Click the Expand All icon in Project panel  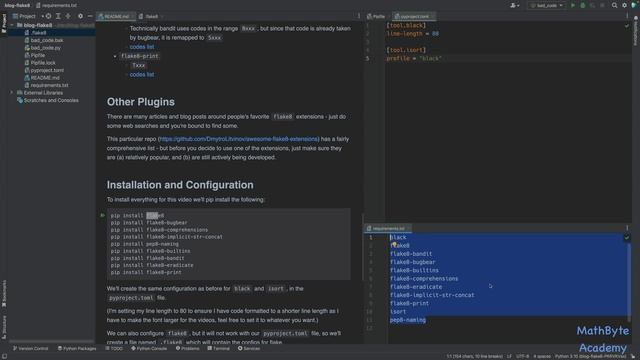[58, 16]
